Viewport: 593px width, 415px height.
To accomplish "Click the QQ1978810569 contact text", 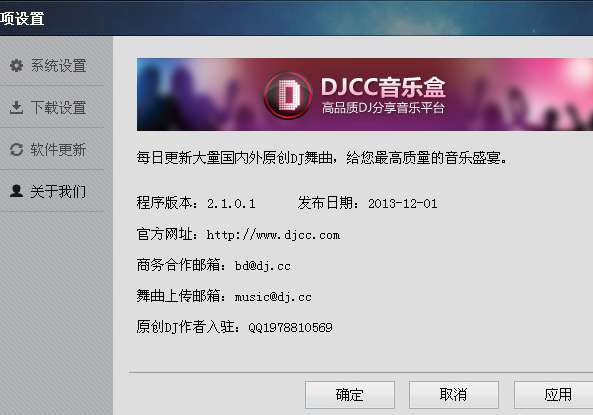I will [x=290, y=327].
